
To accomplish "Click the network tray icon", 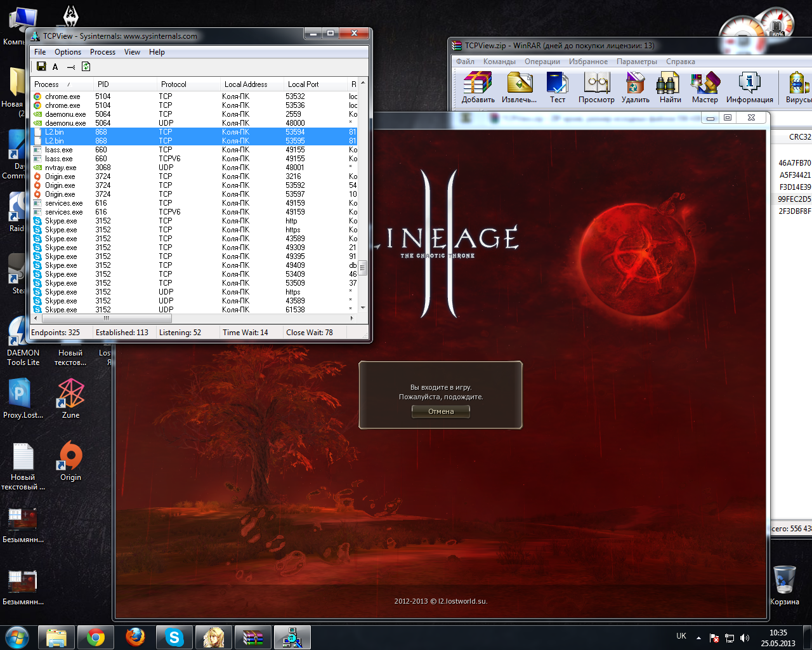I will point(730,638).
